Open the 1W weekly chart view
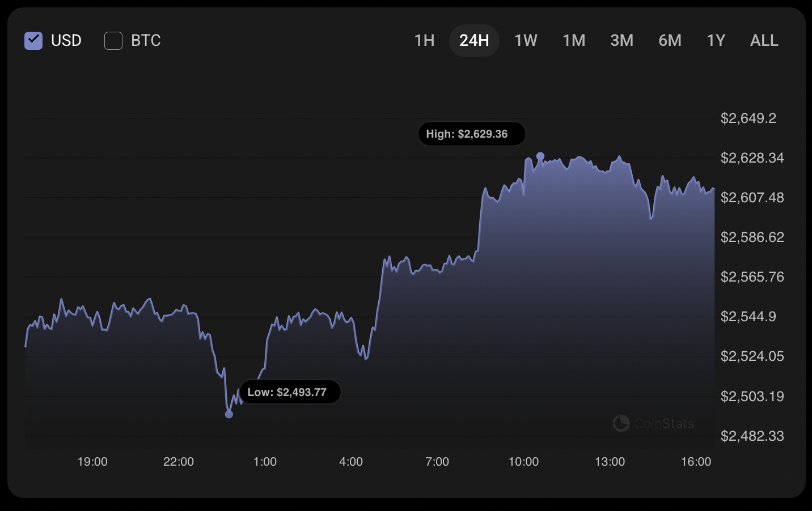 click(525, 40)
